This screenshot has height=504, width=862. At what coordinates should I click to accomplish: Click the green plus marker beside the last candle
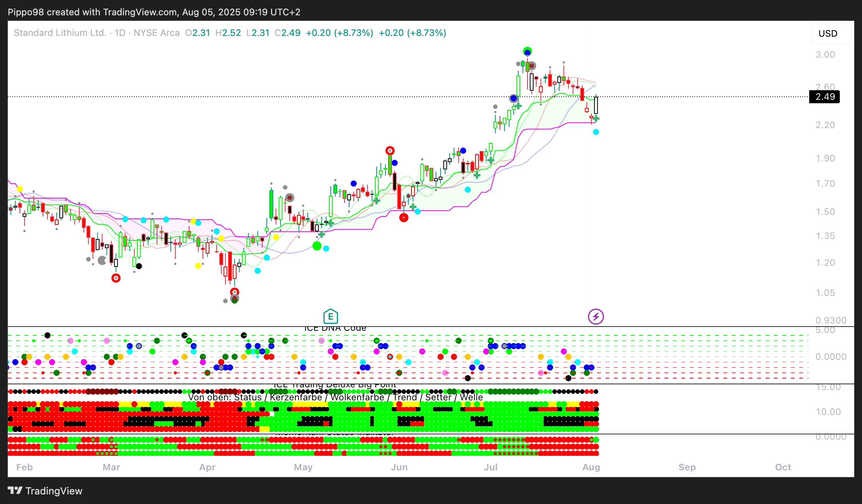coord(596,119)
